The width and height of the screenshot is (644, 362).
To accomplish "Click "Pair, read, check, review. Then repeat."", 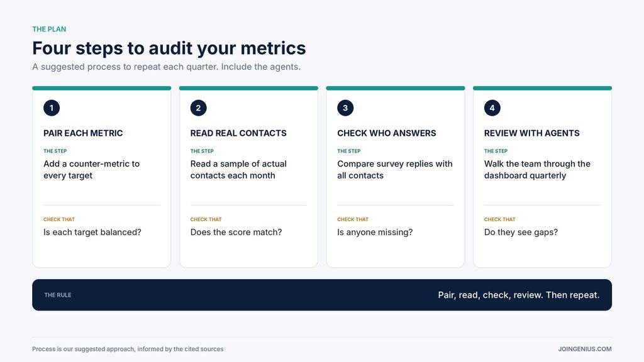I will [x=519, y=295].
